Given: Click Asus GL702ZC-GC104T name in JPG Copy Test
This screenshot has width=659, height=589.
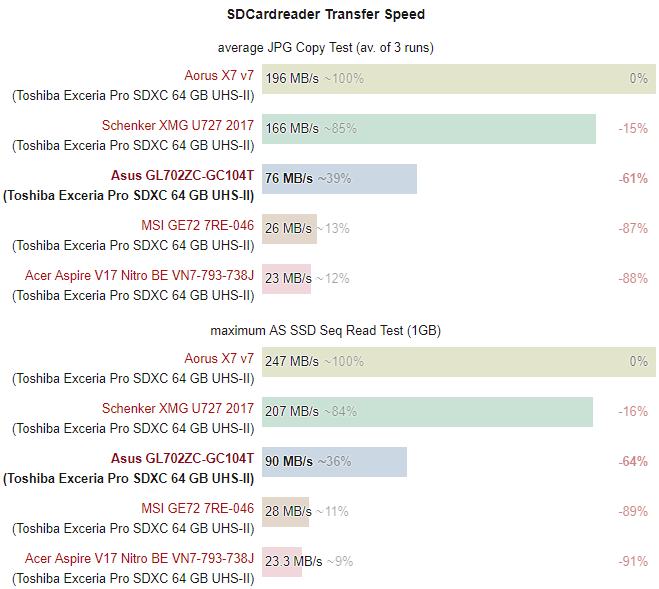Looking at the screenshot, I should (x=182, y=175).
